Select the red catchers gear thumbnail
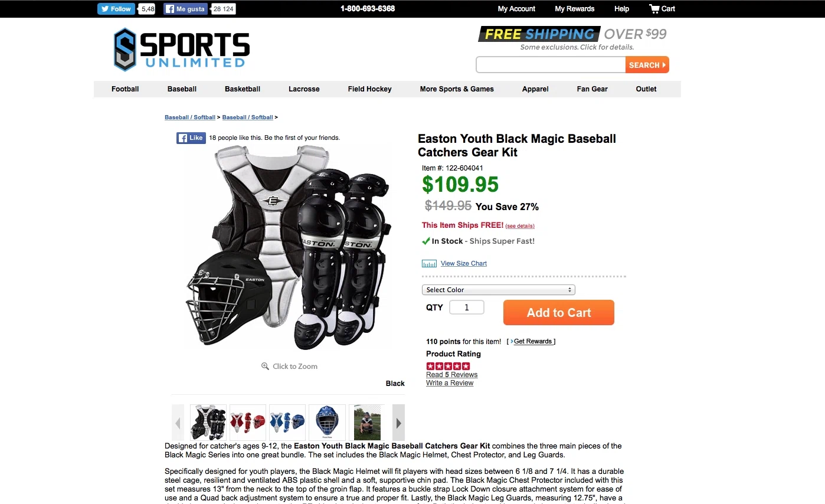 pos(248,423)
